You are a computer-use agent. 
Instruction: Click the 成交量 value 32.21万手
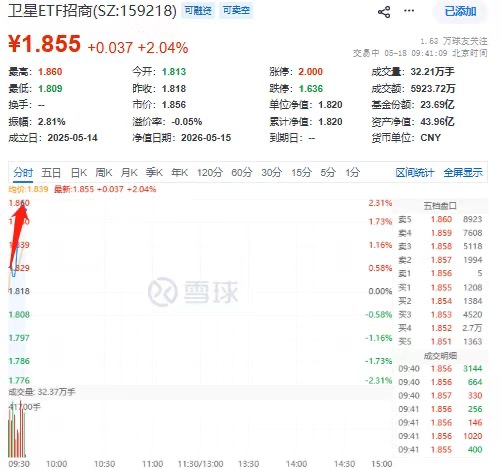point(432,72)
